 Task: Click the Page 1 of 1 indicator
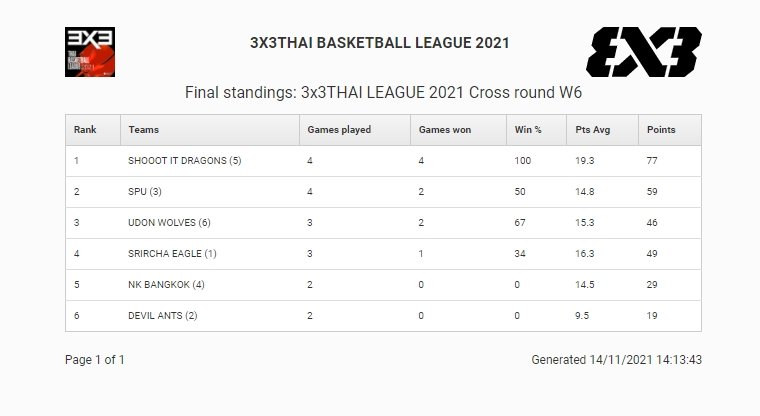coord(95,359)
